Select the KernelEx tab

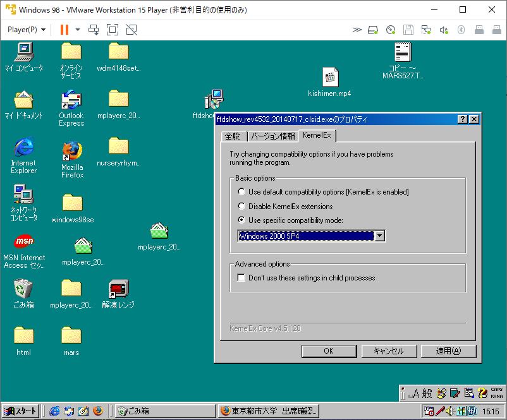(317, 135)
